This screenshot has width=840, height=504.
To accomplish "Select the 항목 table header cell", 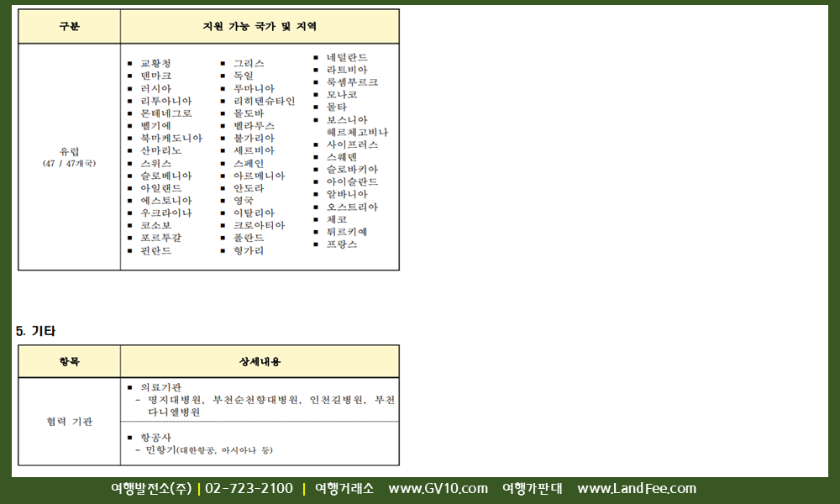I will click(69, 361).
